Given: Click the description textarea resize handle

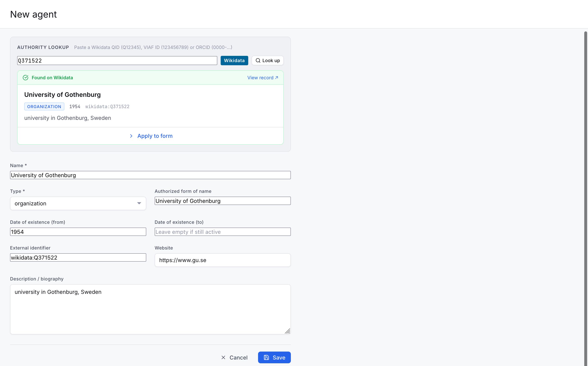Looking at the screenshot, I should pos(287,331).
